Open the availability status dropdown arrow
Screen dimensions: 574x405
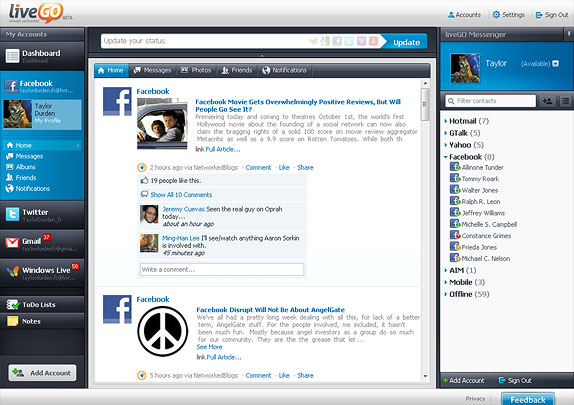point(555,64)
